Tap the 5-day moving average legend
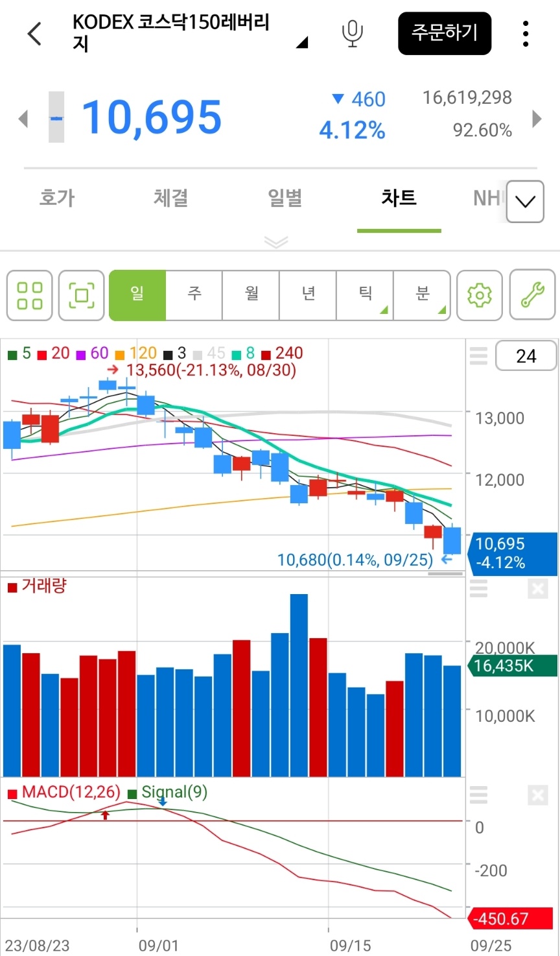 tap(19, 353)
